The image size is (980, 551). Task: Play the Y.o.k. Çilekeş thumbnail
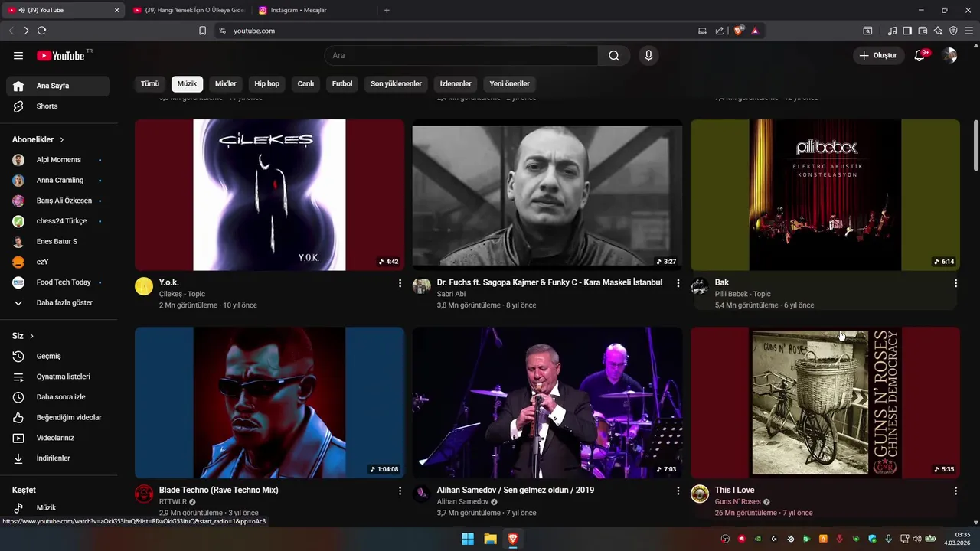click(269, 195)
